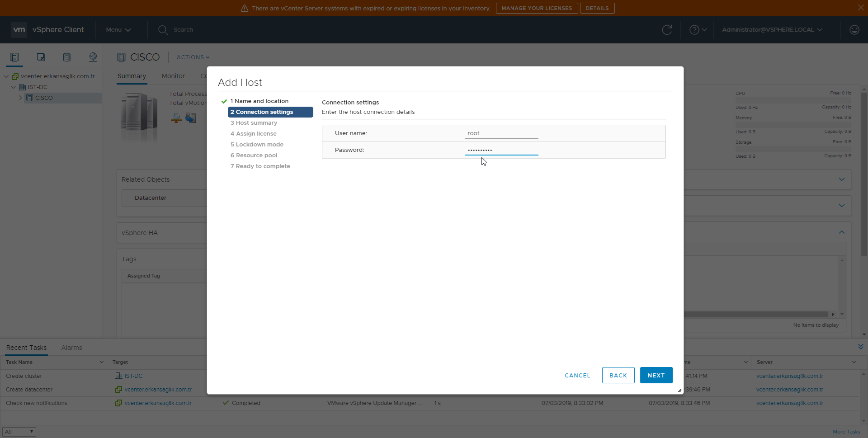This screenshot has height=438, width=868.
Task: Click the search magnifier icon
Action: (163, 30)
